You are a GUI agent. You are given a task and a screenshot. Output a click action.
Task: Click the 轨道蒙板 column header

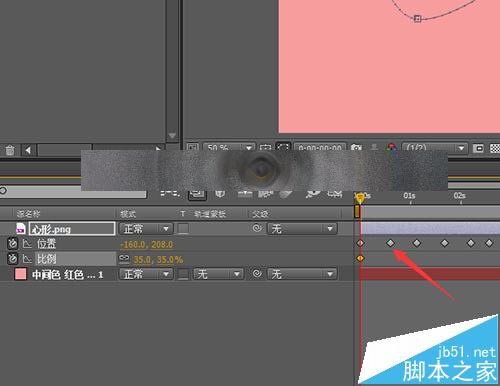coord(210,214)
